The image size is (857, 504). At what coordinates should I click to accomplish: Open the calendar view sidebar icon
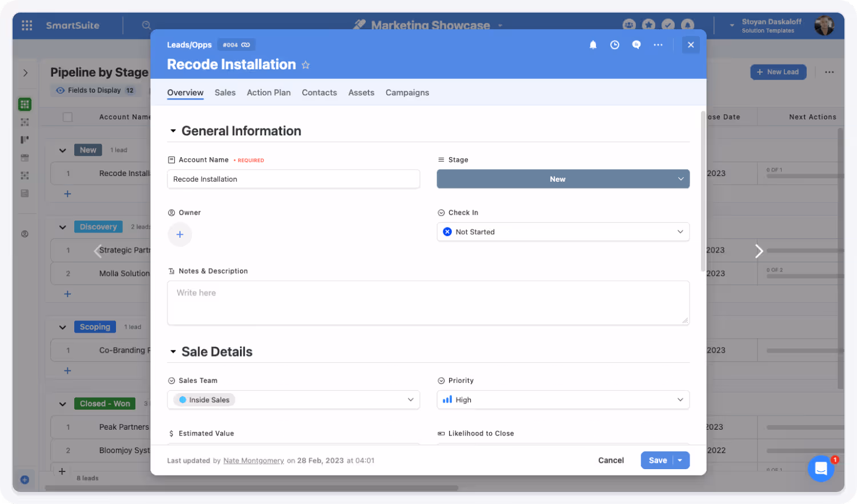25,157
